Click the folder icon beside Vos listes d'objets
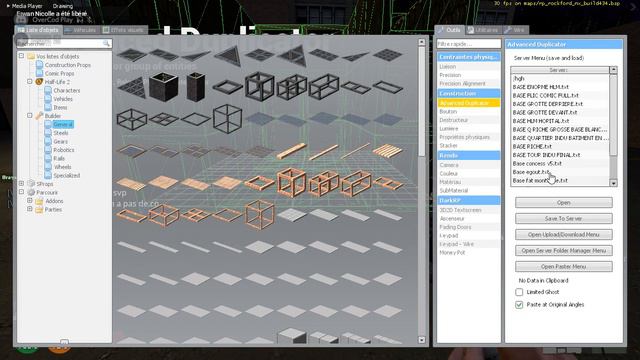 [31, 56]
